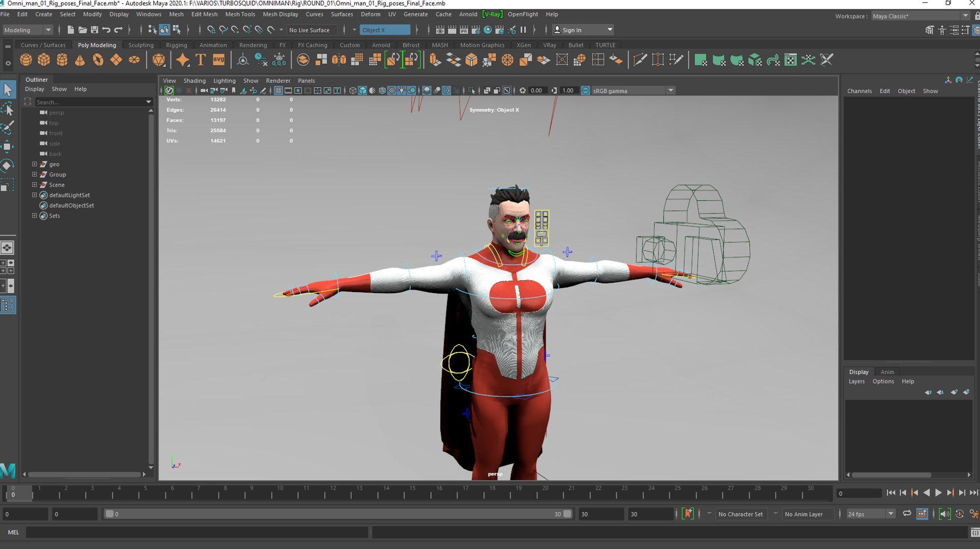Switch to the Anim layer tab
This screenshot has height=549, width=980.
(887, 372)
